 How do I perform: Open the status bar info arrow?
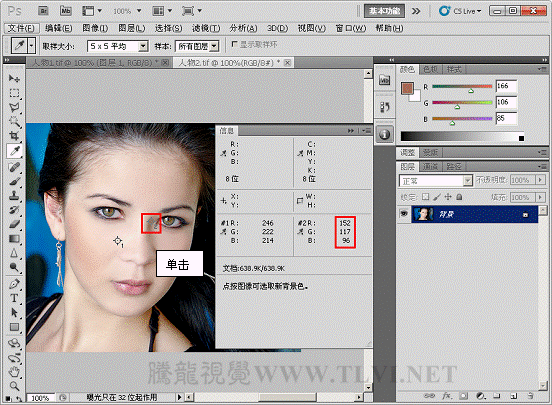[180, 397]
